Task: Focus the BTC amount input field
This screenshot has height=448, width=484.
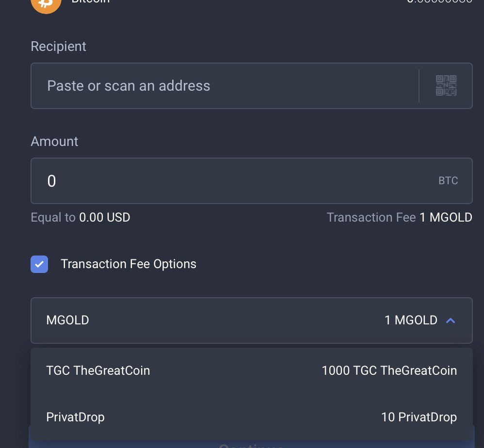Action: [x=252, y=181]
